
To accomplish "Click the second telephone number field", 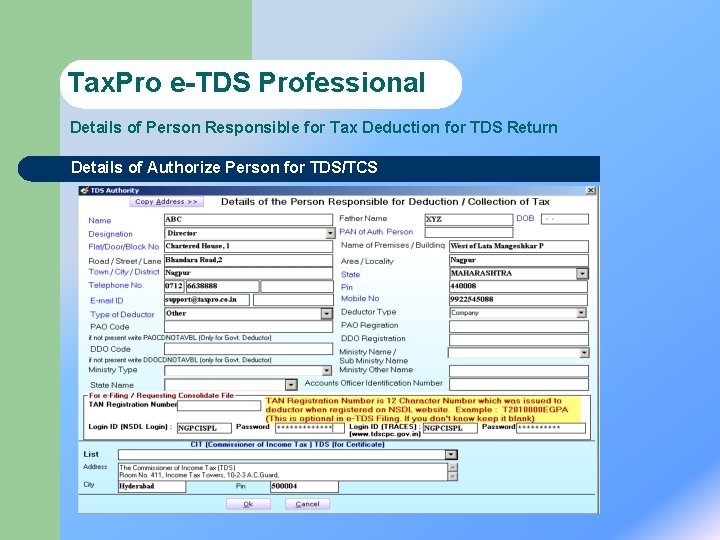I will click(x=297, y=287).
